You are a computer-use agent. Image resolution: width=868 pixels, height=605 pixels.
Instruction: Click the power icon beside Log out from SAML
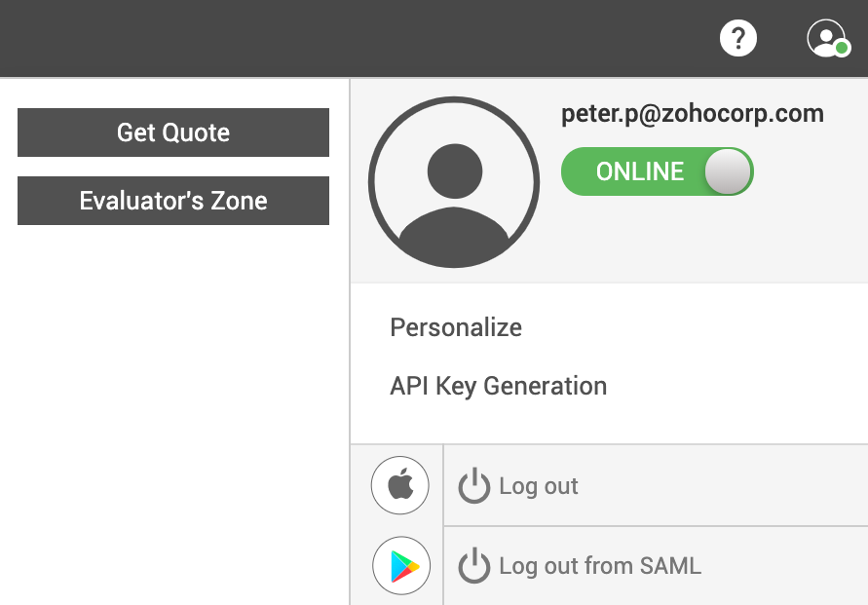474,566
